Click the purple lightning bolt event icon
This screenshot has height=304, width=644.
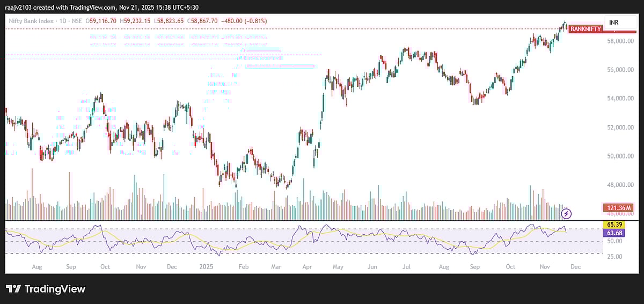(566, 214)
